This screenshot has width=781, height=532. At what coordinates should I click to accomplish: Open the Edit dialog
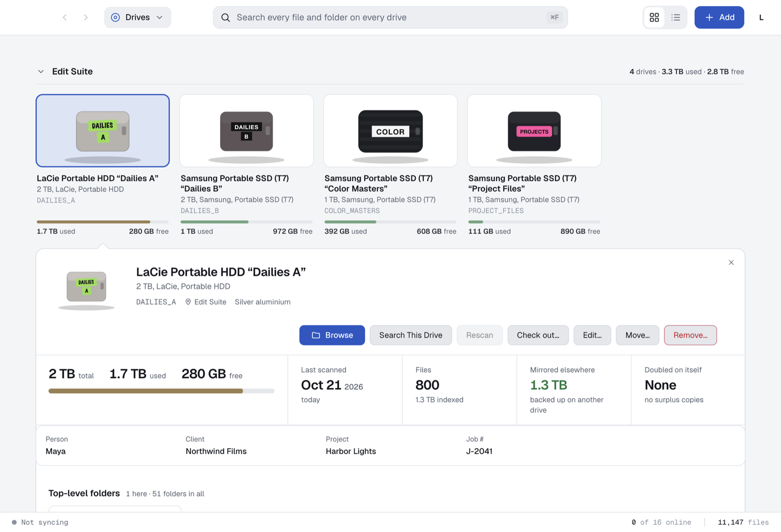[x=592, y=335]
